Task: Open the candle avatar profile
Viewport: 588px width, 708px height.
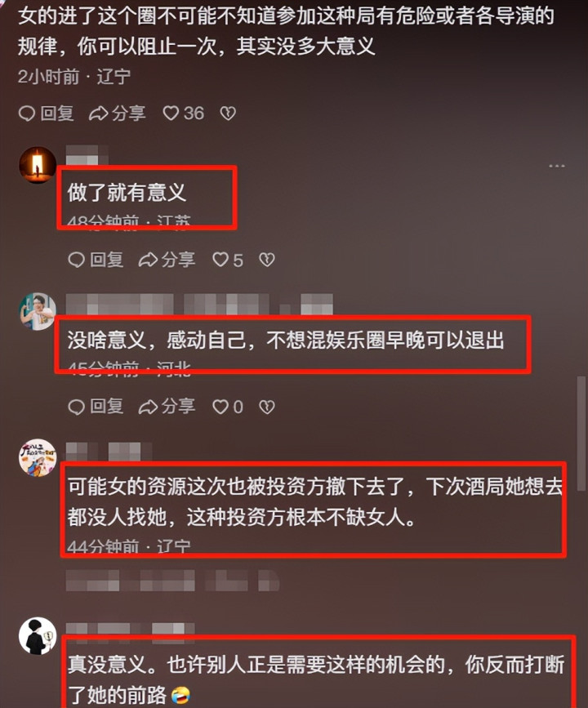Action: click(38, 165)
